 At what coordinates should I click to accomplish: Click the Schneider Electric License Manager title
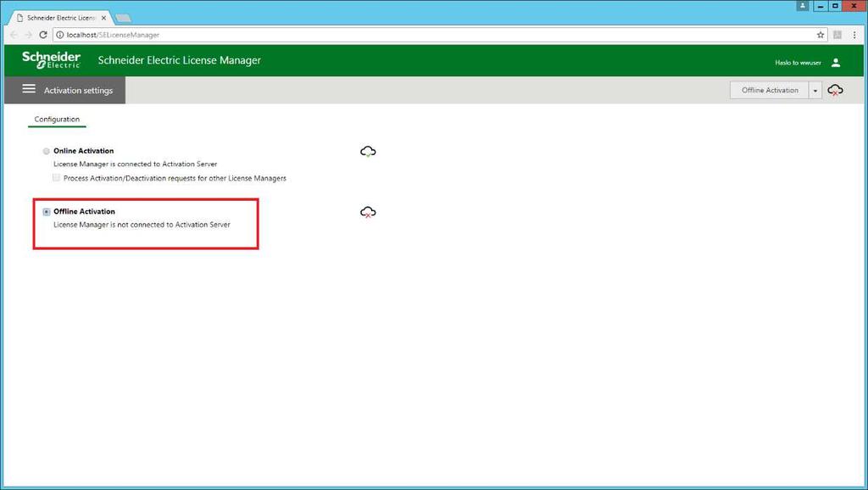coord(180,60)
